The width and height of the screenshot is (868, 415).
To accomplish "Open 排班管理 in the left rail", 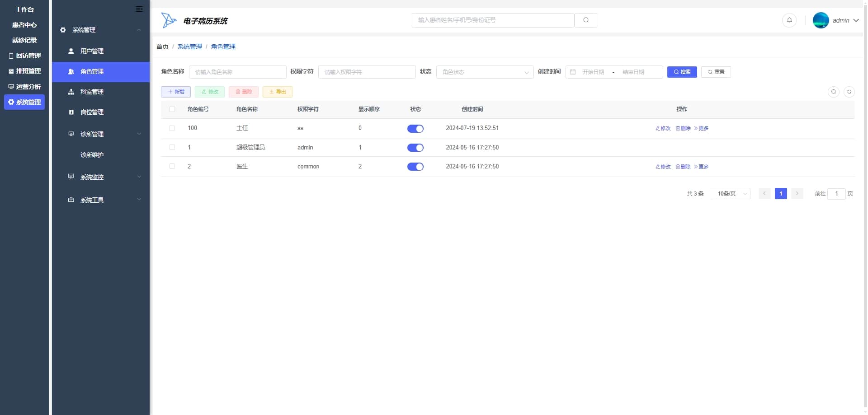I will [24, 71].
